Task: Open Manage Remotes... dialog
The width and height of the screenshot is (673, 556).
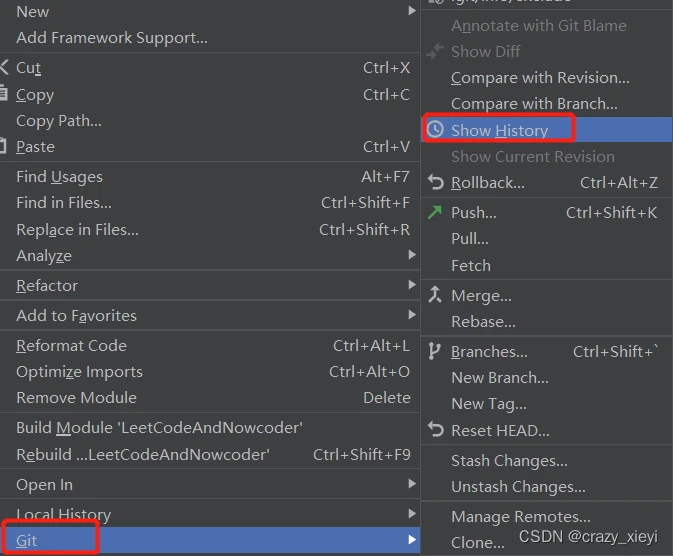Action: click(546, 517)
